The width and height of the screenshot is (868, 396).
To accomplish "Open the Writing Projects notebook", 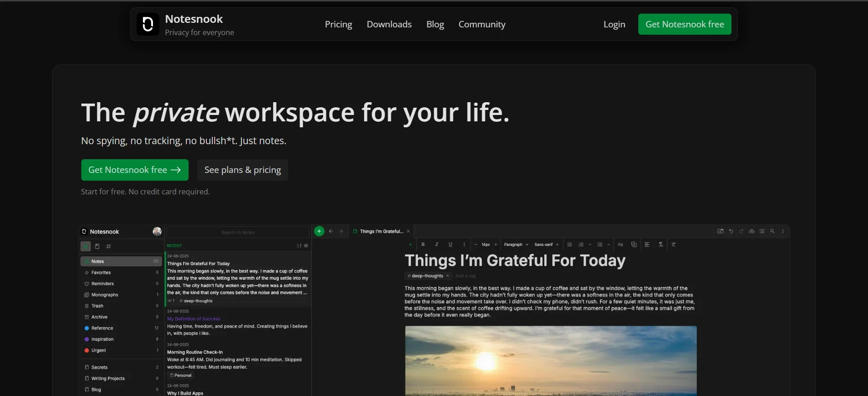I will click(121, 378).
